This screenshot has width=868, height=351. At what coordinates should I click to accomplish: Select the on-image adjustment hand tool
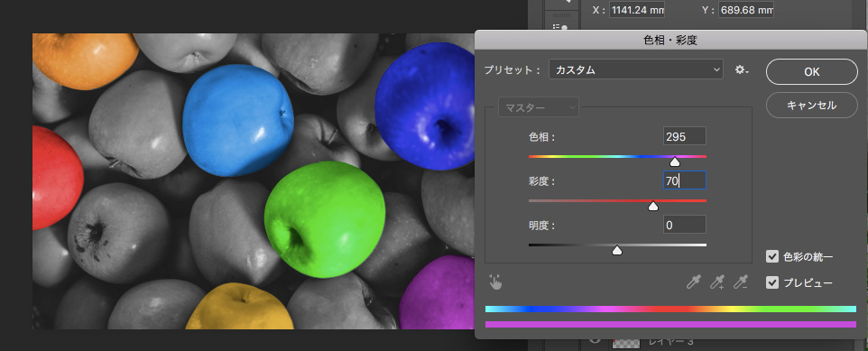(x=495, y=282)
